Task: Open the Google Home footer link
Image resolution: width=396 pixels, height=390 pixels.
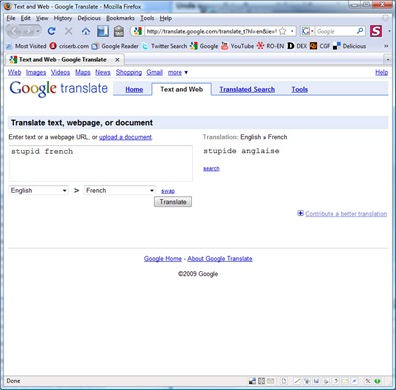Action: click(163, 259)
